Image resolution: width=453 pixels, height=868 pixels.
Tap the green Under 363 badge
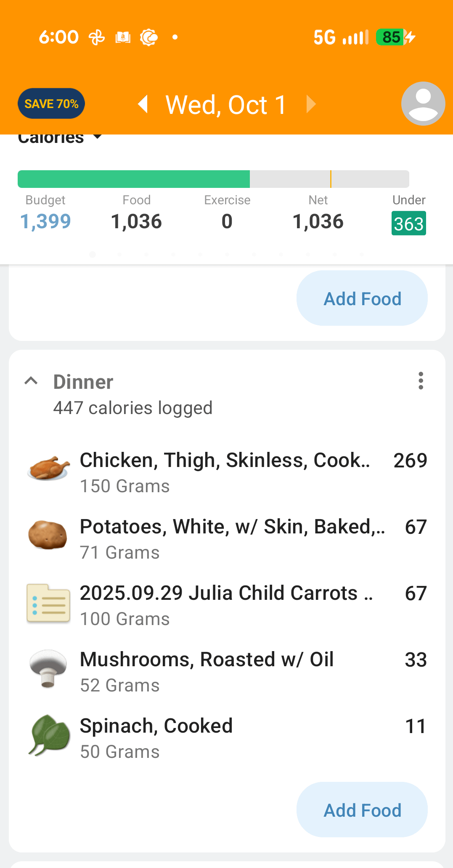408,223
